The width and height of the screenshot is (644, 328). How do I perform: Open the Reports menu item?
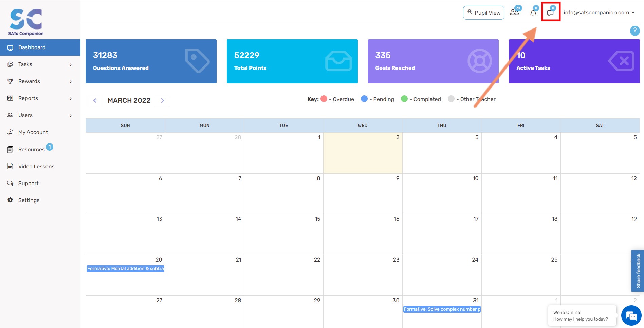(40, 98)
